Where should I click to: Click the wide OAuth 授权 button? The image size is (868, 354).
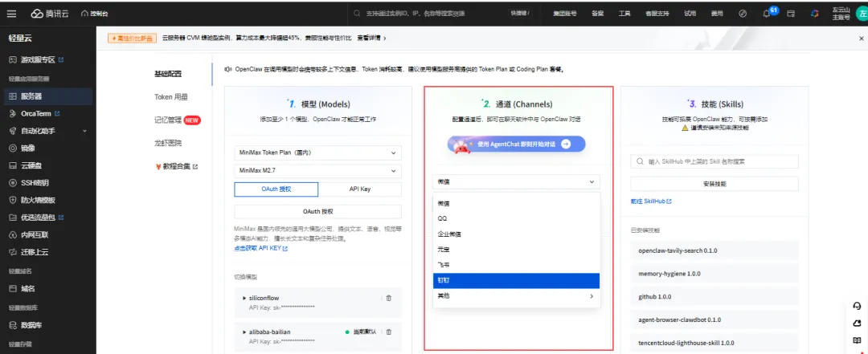(x=317, y=211)
